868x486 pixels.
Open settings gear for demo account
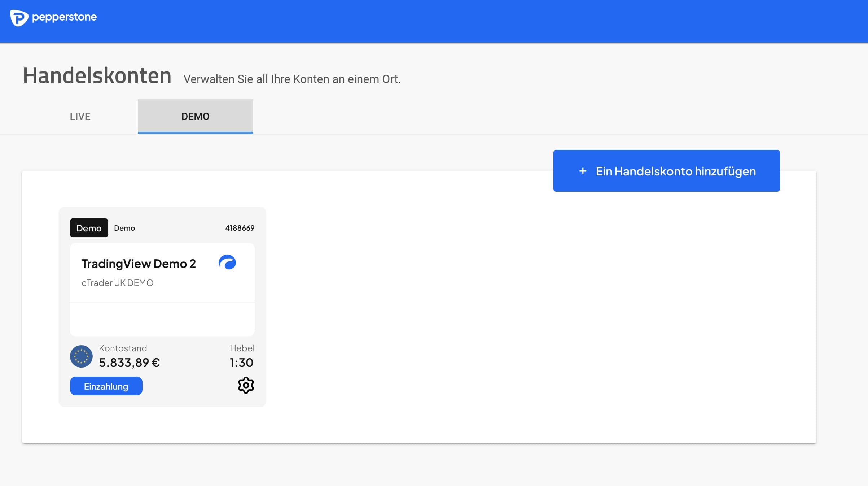246,385
